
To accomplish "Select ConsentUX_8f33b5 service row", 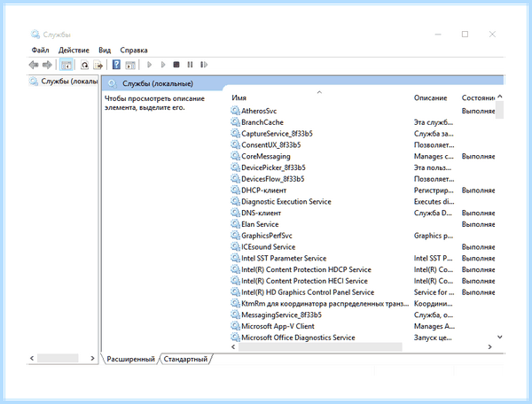I will tap(363, 144).
